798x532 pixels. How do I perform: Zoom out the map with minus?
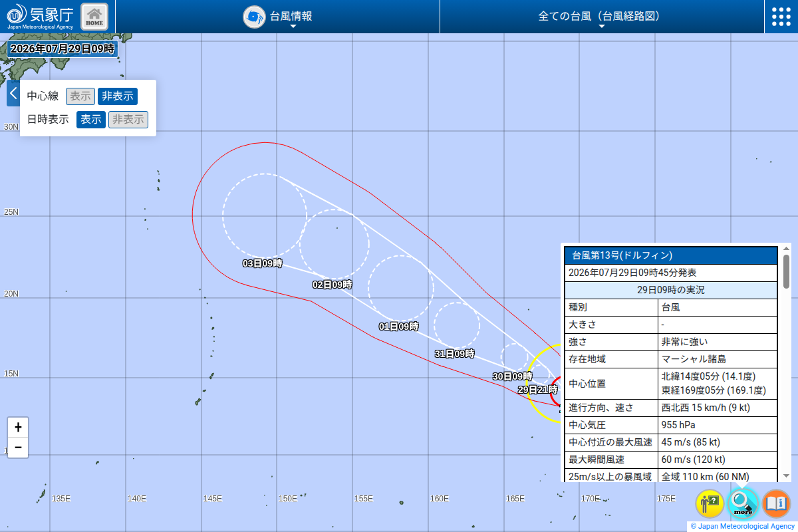pyautogui.click(x=18, y=448)
